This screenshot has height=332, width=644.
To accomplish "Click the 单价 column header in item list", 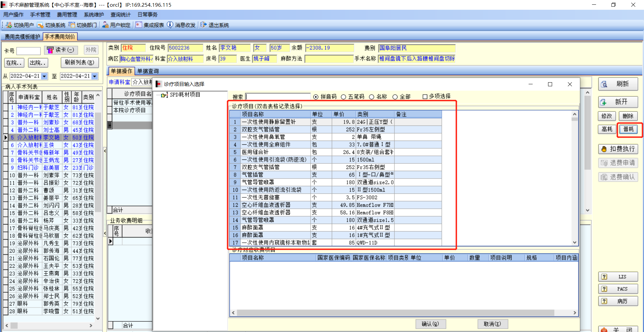I will click(344, 114).
